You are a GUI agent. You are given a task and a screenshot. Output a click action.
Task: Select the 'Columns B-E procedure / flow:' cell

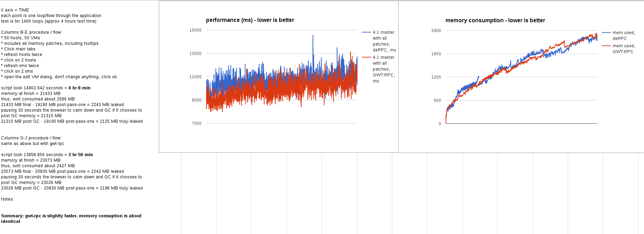pos(32,32)
